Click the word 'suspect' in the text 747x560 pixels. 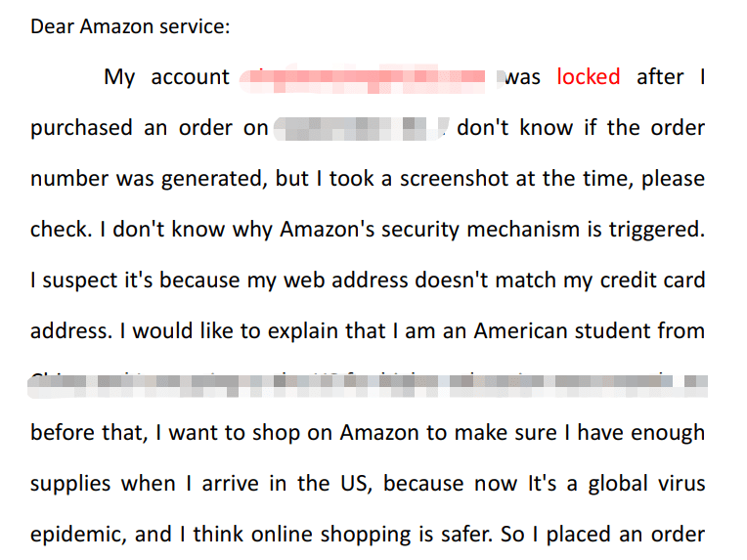click(80, 280)
